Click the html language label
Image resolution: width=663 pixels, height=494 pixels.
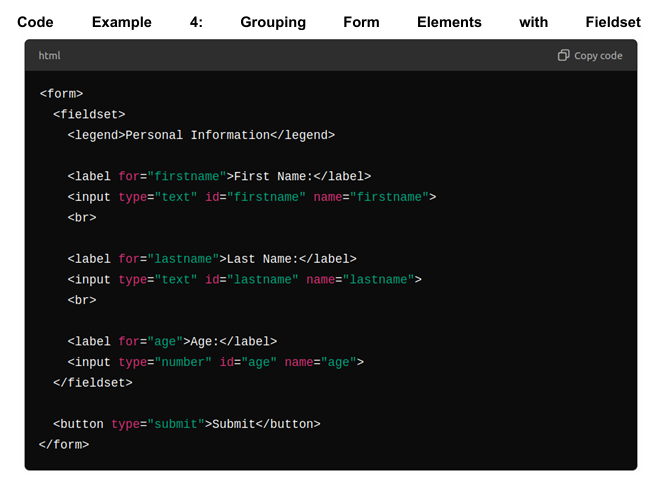(x=49, y=55)
